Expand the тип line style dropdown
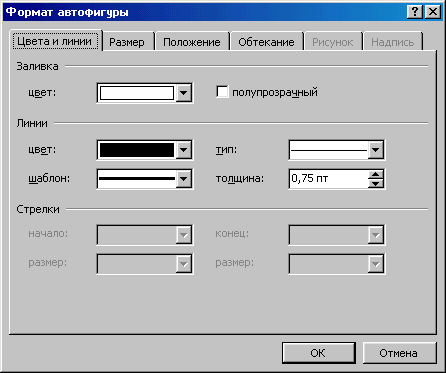Viewport: 446px width, 373px height. (x=376, y=150)
